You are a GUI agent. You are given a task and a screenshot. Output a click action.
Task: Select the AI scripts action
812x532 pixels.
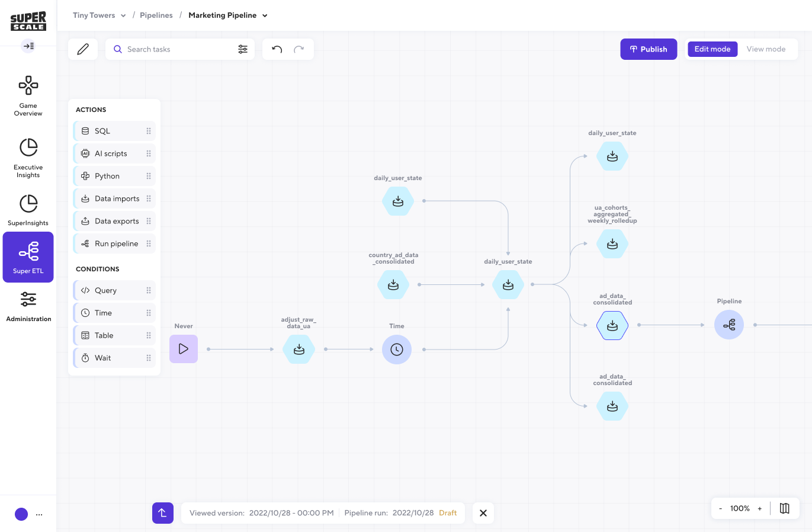point(114,153)
